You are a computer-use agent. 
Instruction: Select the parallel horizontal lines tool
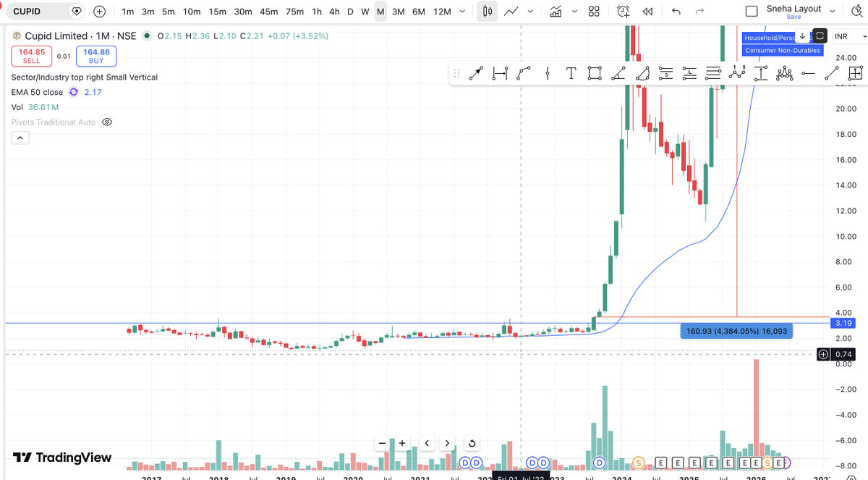point(713,73)
